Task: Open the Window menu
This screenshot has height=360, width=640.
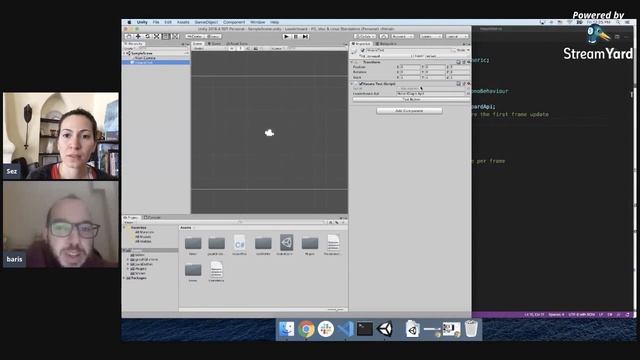Action: (258, 22)
